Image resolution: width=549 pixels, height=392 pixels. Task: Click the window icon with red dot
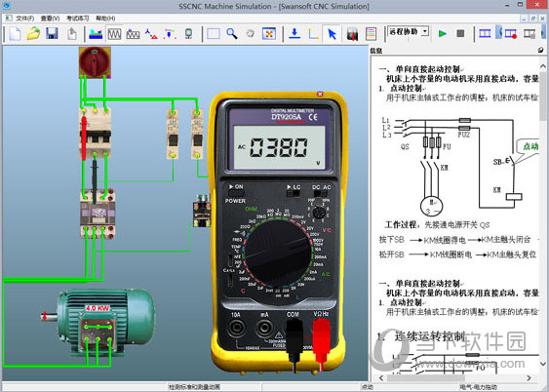pyautogui.click(x=510, y=33)
